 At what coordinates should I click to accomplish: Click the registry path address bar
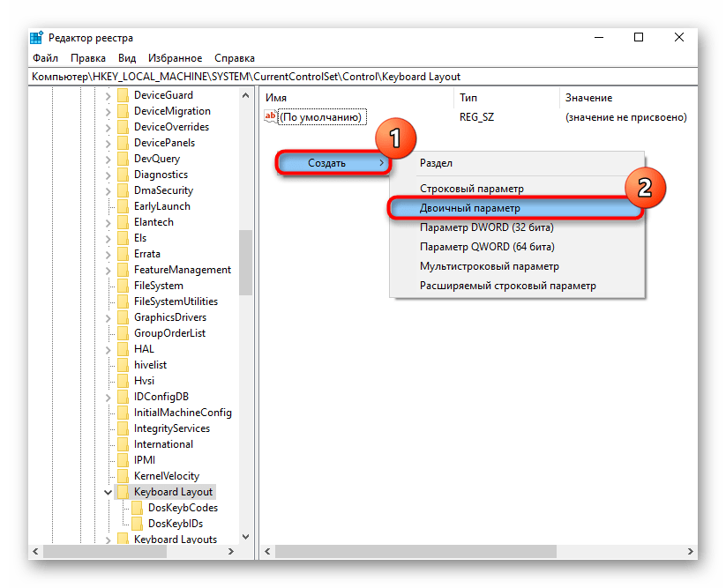(353, 77)
